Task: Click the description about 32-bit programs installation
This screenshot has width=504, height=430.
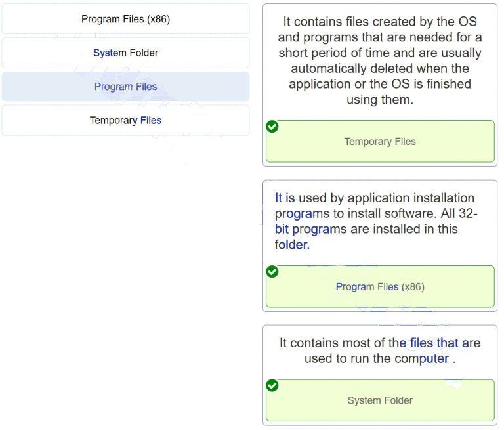Action: click(x=376, y=221)
